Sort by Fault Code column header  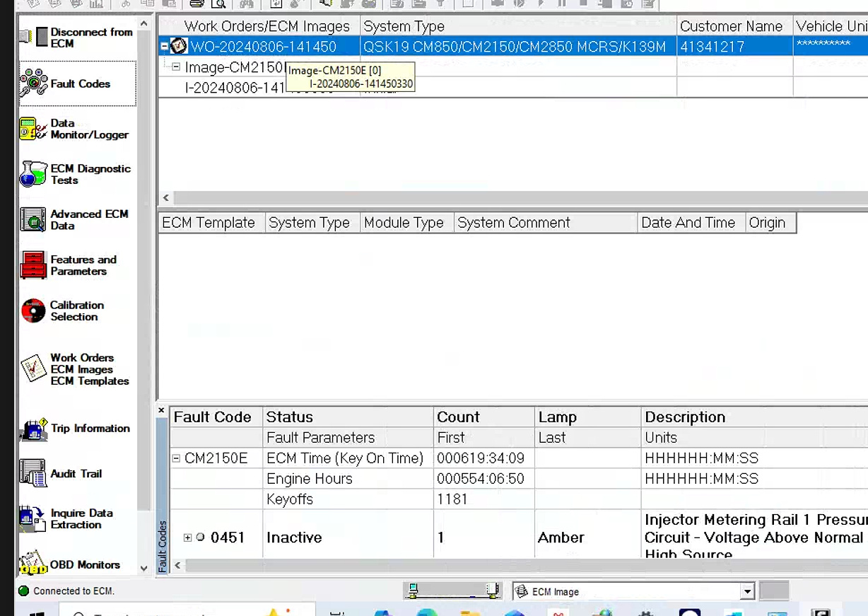(213, 417)
